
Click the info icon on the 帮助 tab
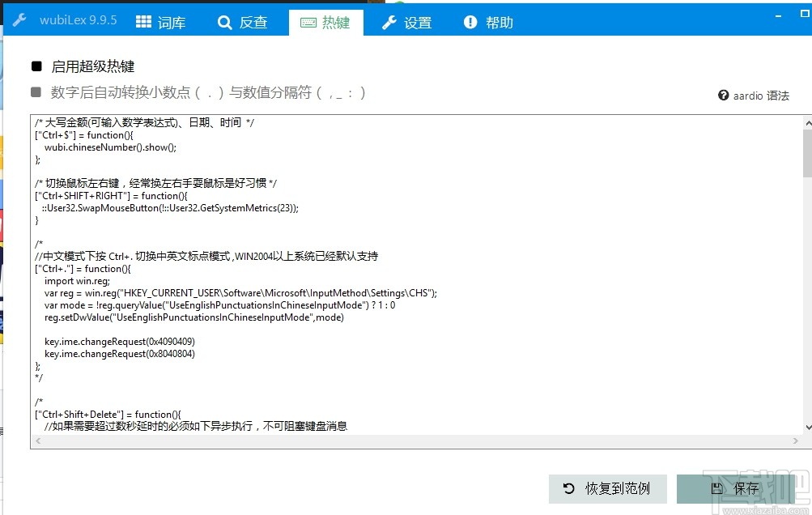470,22
